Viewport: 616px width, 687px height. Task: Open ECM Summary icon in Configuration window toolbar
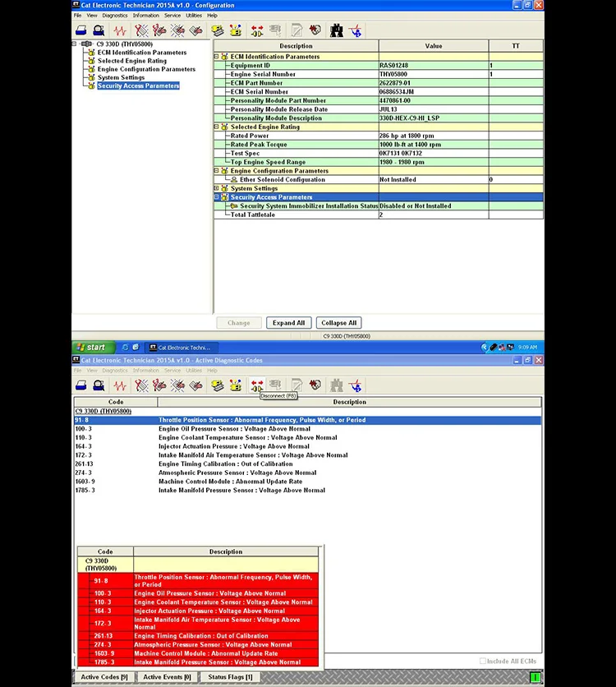218,30
